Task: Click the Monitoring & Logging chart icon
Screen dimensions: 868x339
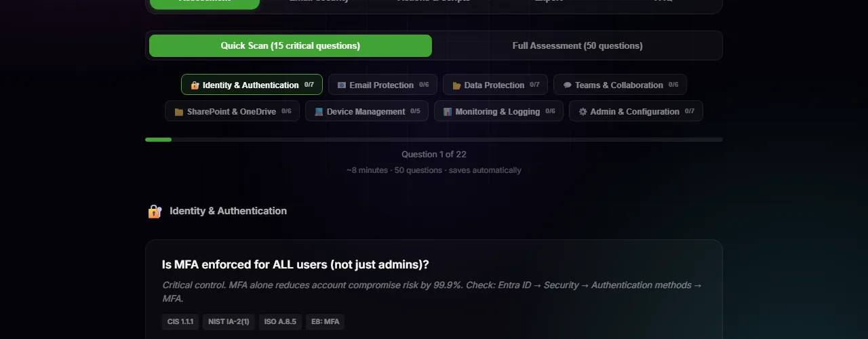Action: (448, 112)
